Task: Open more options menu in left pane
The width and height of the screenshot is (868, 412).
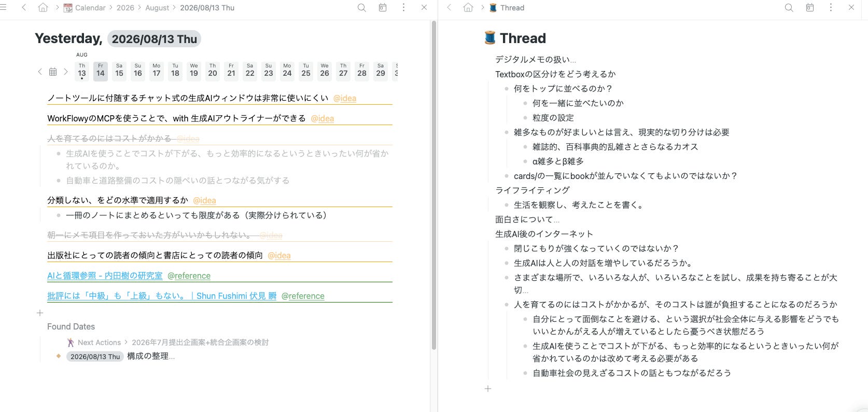Action: pyautogui.click(x=403, y=7)
